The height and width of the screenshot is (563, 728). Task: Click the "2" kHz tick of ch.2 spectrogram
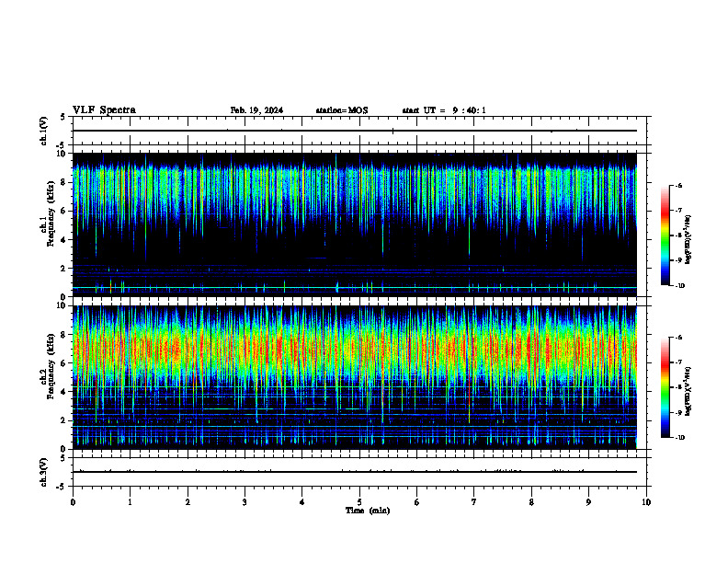64,420
